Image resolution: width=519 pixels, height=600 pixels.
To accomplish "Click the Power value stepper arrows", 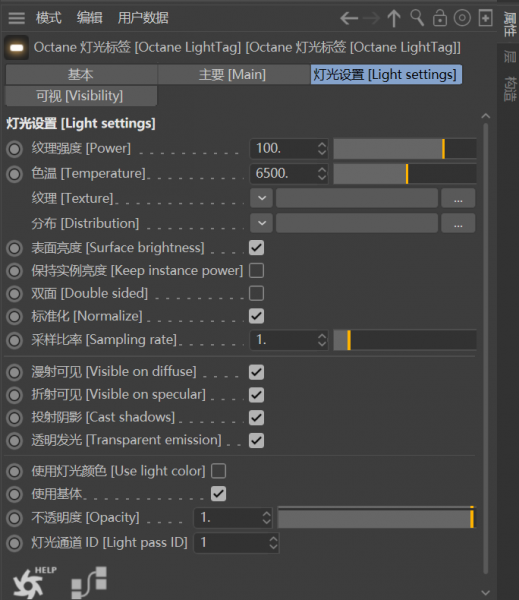I will (x=322, y=148).
